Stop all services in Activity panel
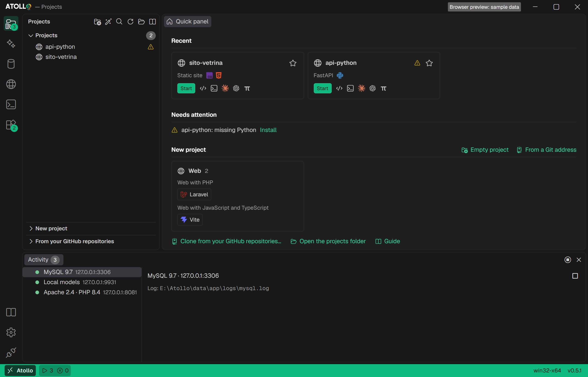Screen dimensions: 588x377 568,260
